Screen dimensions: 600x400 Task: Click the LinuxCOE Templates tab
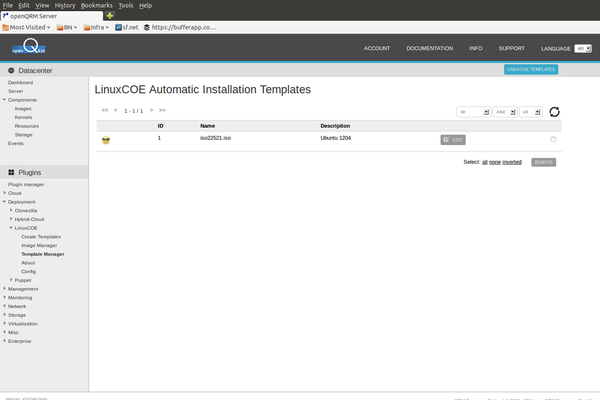[x=531, y=69]
